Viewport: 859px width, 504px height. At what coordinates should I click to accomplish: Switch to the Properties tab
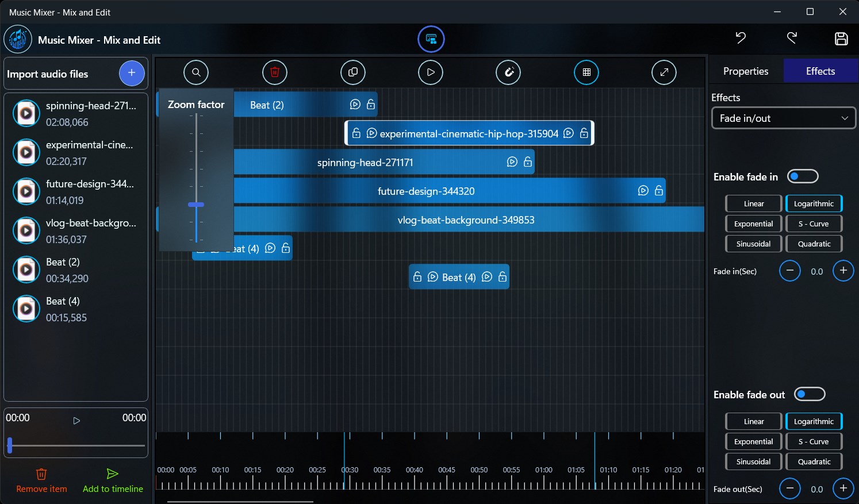(x=745, y=71)
